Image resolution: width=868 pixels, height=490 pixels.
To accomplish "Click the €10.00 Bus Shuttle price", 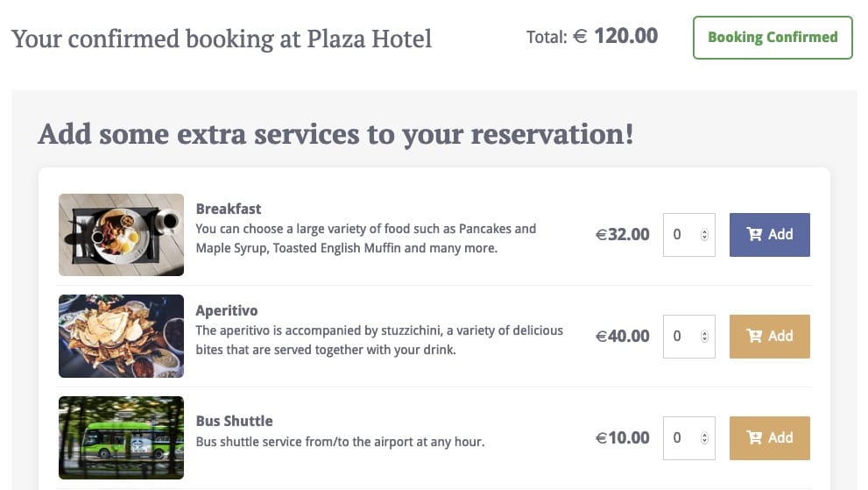I will click(623, 438).
